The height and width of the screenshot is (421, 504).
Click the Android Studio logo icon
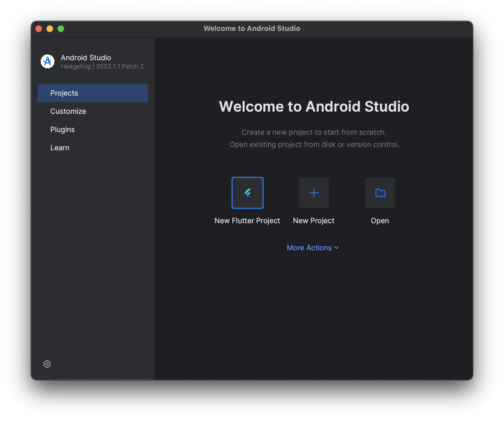click(x=47, y=61)
